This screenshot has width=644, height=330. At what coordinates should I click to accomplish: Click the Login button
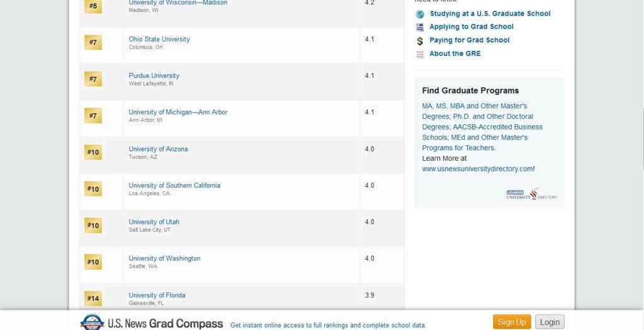pos(550,322)
